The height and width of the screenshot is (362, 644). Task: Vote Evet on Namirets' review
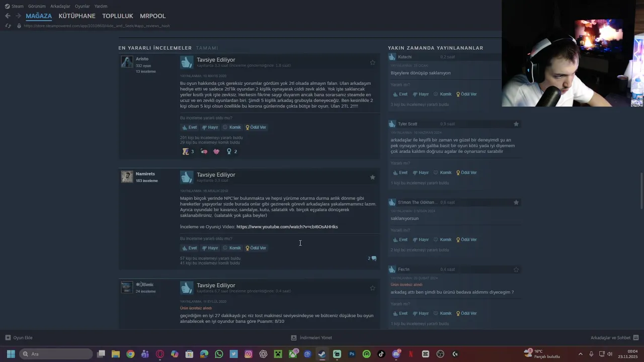pyautogui.click(x=189, y=248)
